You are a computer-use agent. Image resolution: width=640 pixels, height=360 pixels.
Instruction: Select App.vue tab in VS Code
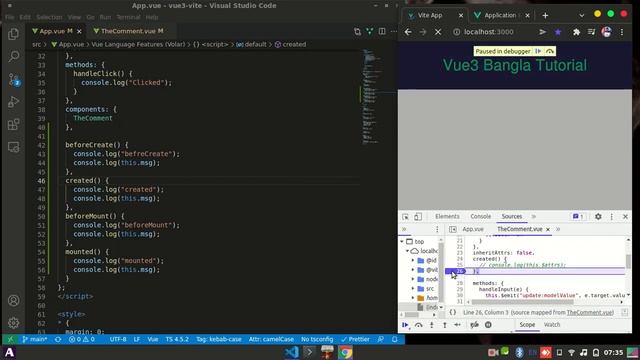point(56,31)
